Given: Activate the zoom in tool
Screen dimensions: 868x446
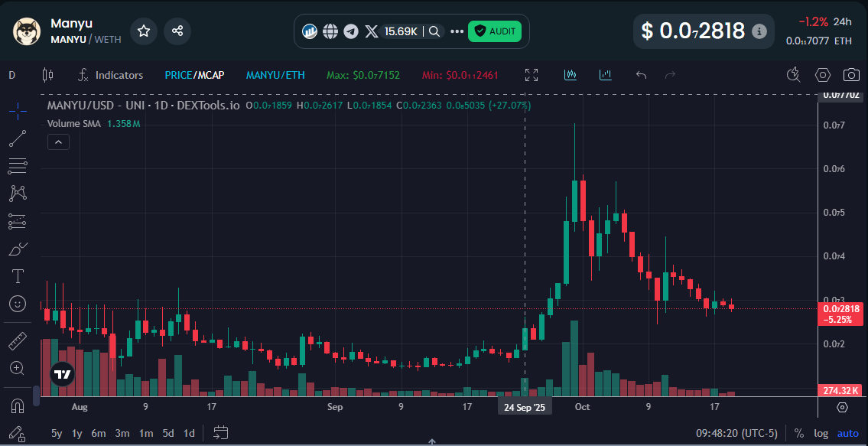Looking at the screenshot, I should [x=18, y=368].
